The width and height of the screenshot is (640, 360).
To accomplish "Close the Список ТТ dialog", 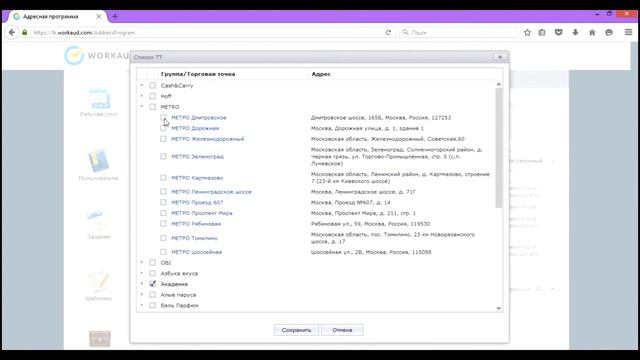I will coord(500,57).
